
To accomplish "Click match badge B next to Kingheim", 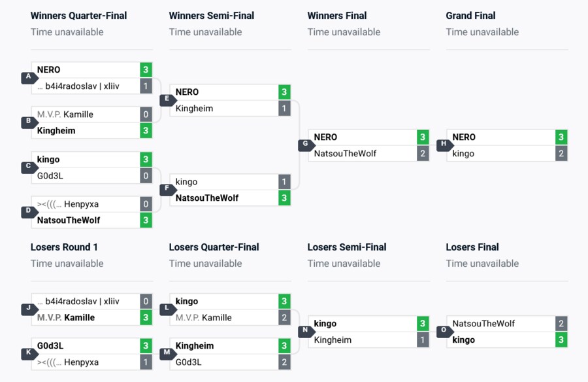I will click(x=27, y=122).
